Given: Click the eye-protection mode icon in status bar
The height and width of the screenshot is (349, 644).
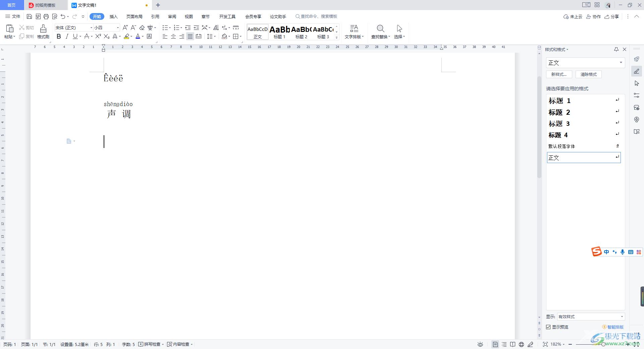Looking at the screenshot, I should [x=480, y=344].
